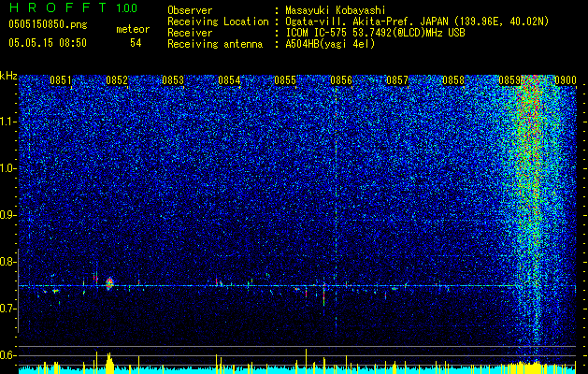
Task: Click the tallest yellow power spike below 0852
Action: pos(109,362)
